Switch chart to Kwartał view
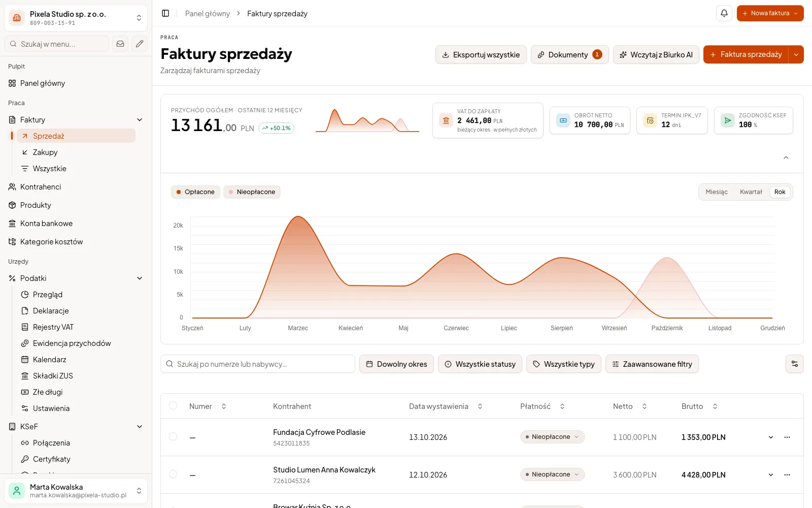This screenshot has height=508, width=812. click(x=751, y=192)
